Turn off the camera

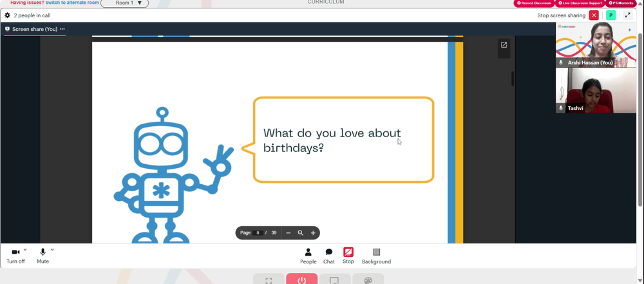click(15, 256)
